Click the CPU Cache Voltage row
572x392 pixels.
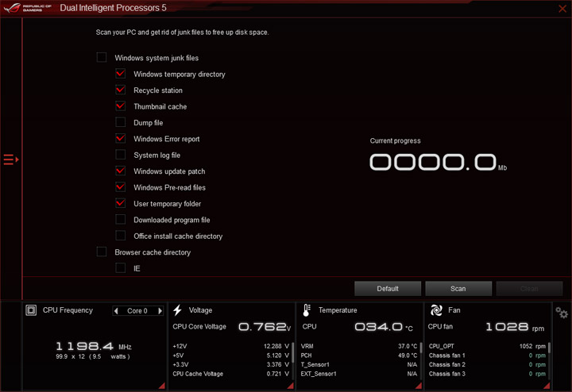point(231,374)
